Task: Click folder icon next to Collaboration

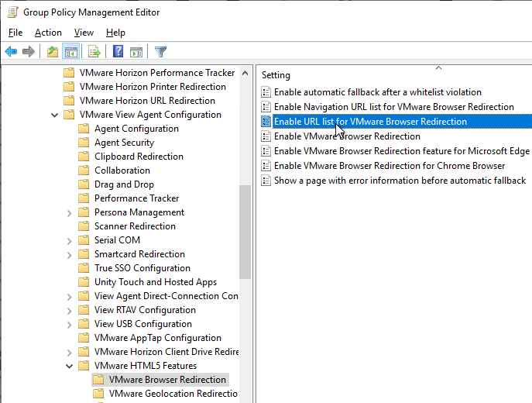Action: tap(84, 170)
